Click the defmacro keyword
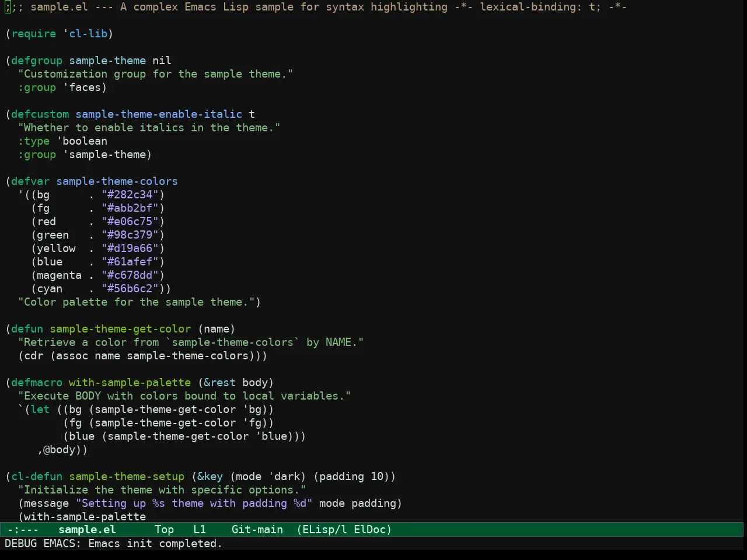 (37, 383)
